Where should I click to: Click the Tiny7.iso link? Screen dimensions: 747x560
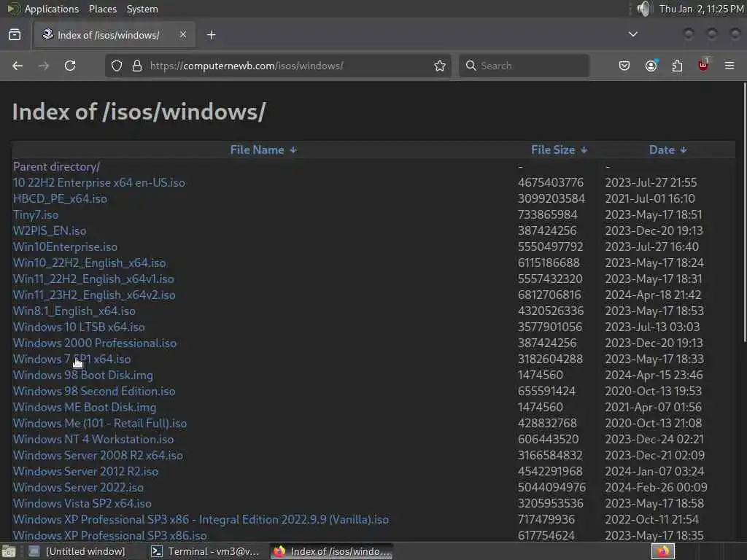point(36,215)
